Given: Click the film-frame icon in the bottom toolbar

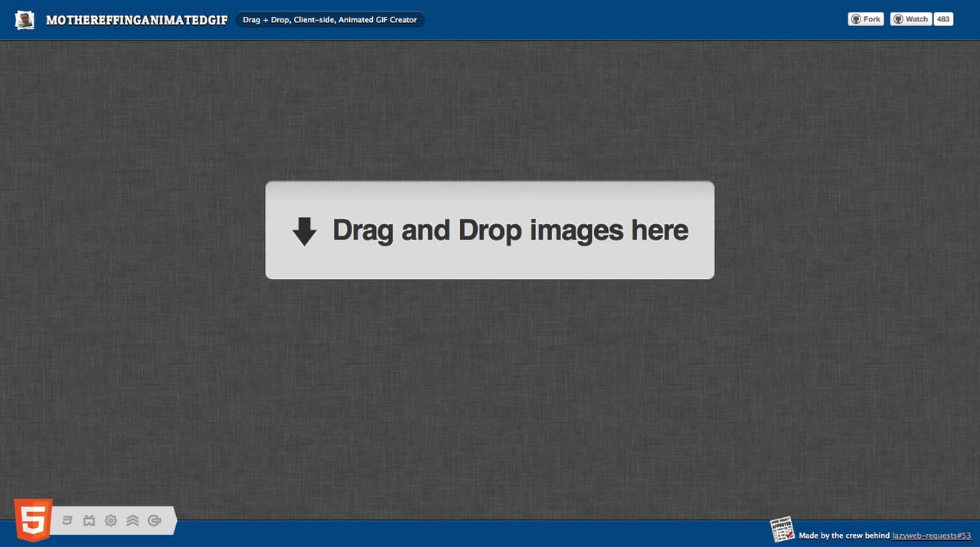Looking at the screenshot, I should [89, 520].
